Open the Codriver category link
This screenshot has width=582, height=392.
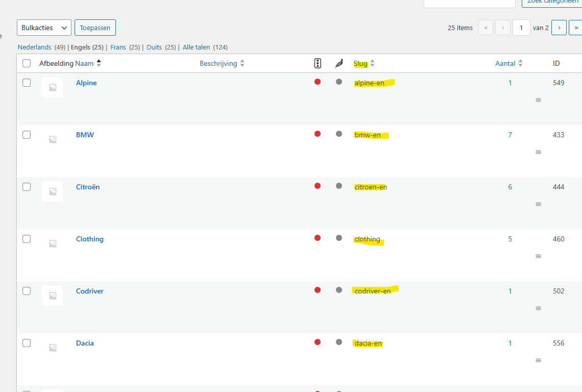90,291
